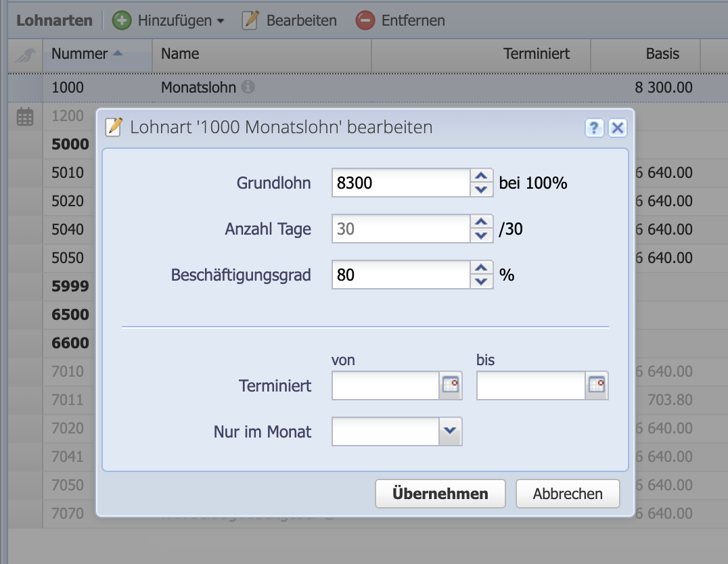
Task: Click the red Entfernen remove icon
Action: pyautogui.click(x=365, y=20)
